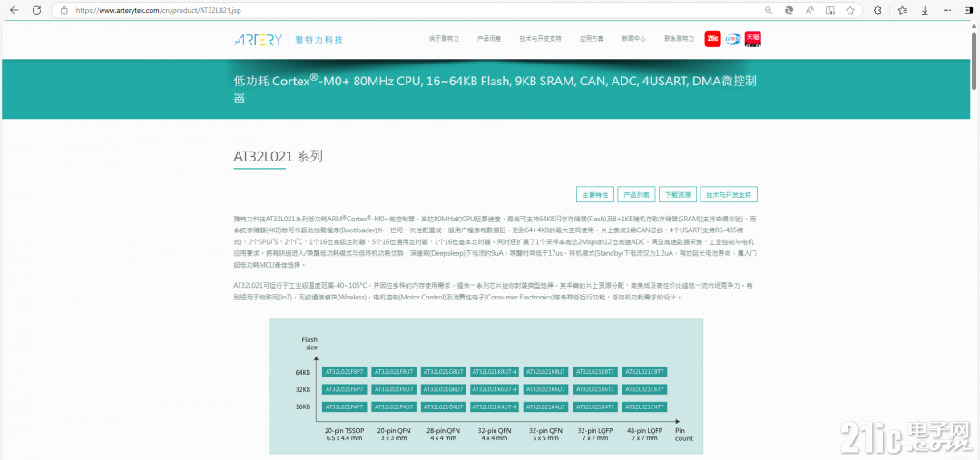This screenshot has height=460, width=980.
Task: Refresh the current page
Action: click(x=37, y=10)
